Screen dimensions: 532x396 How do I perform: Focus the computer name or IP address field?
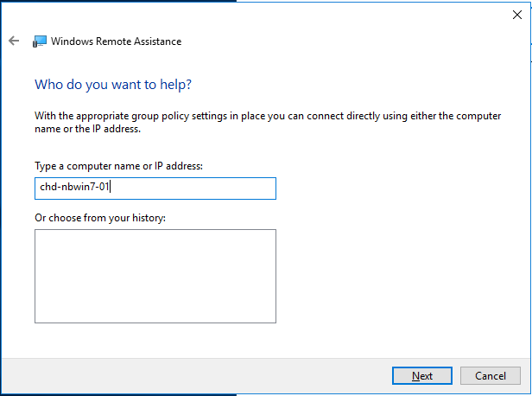click(x=155, y=188)
